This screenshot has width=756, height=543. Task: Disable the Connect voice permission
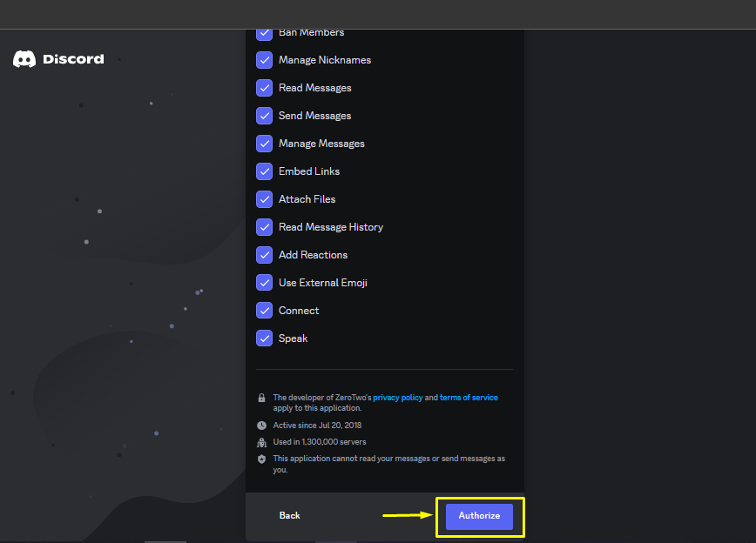point(264,311)
